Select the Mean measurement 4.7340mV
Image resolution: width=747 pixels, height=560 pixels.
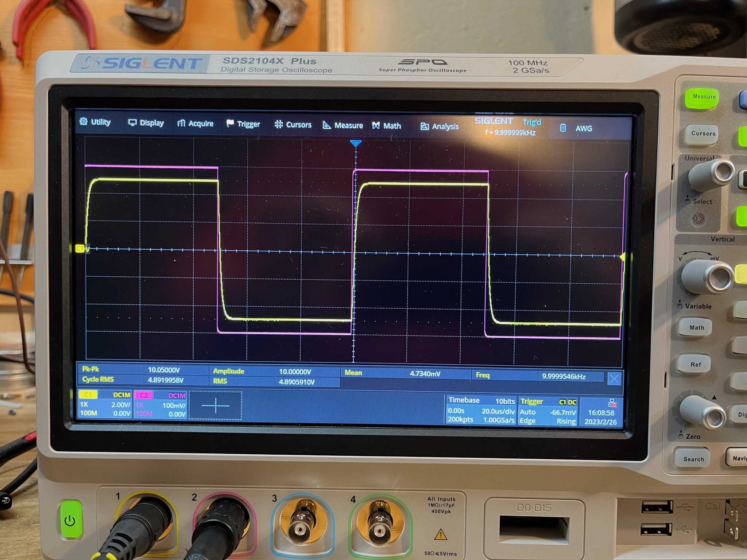(x=425, y=374)
